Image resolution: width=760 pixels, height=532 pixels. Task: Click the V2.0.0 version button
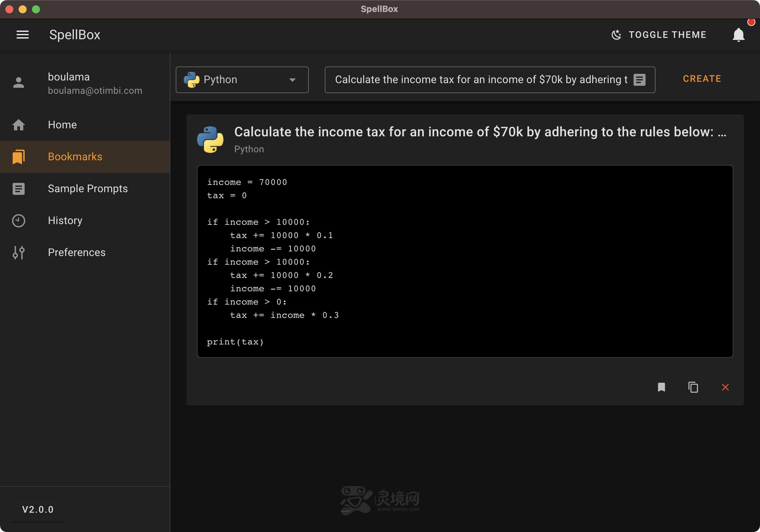38,509
